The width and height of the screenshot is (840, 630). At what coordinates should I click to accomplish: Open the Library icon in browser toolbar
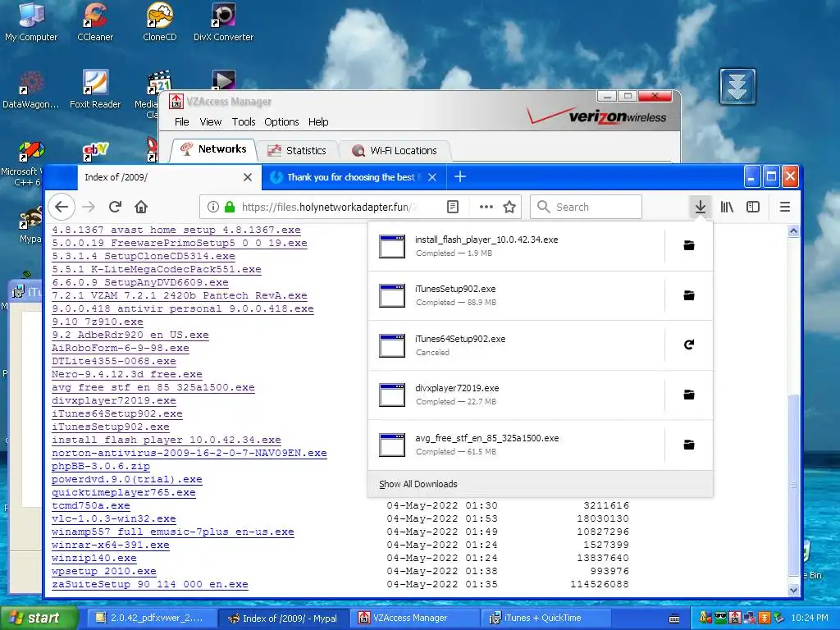point(727,207)
